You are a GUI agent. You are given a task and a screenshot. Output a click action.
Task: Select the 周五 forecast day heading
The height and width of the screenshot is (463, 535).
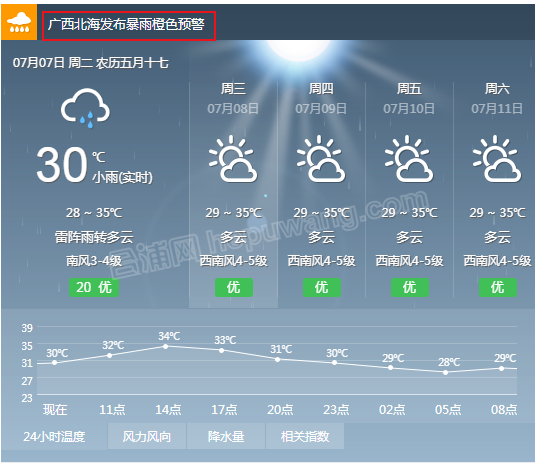(409, 89)
